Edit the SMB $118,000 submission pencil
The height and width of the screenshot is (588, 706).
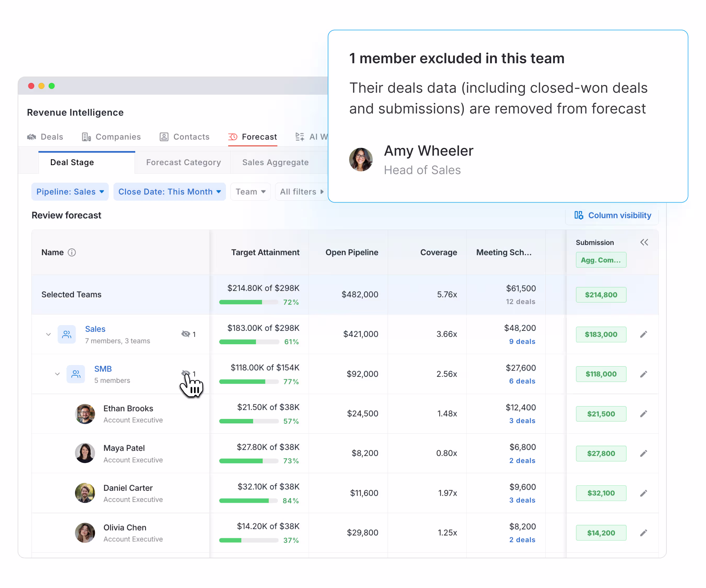pos(644,374)
